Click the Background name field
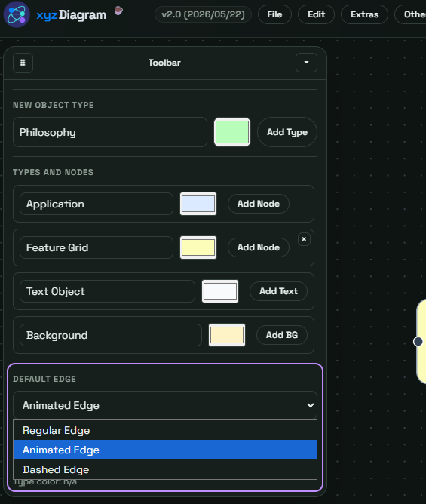Screen dimensions: 426x504 point(111,335)
